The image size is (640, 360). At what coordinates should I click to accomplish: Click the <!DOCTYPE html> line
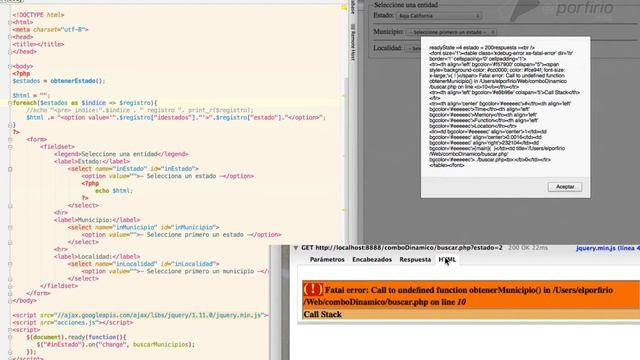pos(38,15)
